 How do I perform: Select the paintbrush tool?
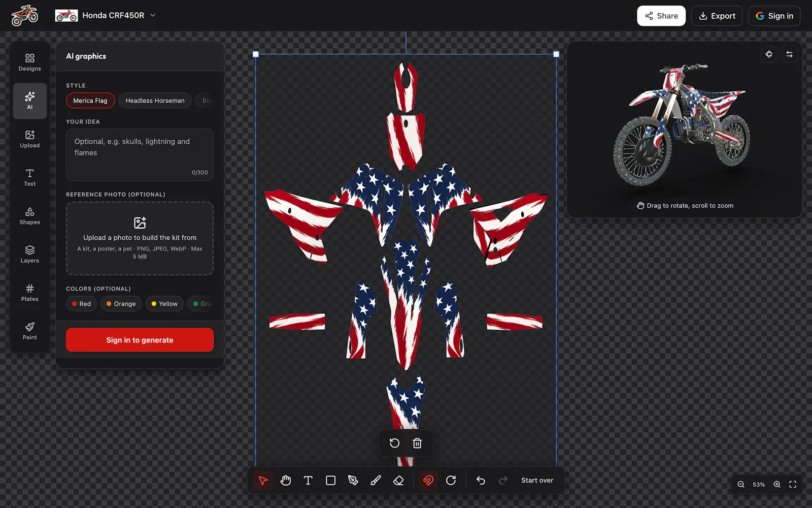(376, 481)
